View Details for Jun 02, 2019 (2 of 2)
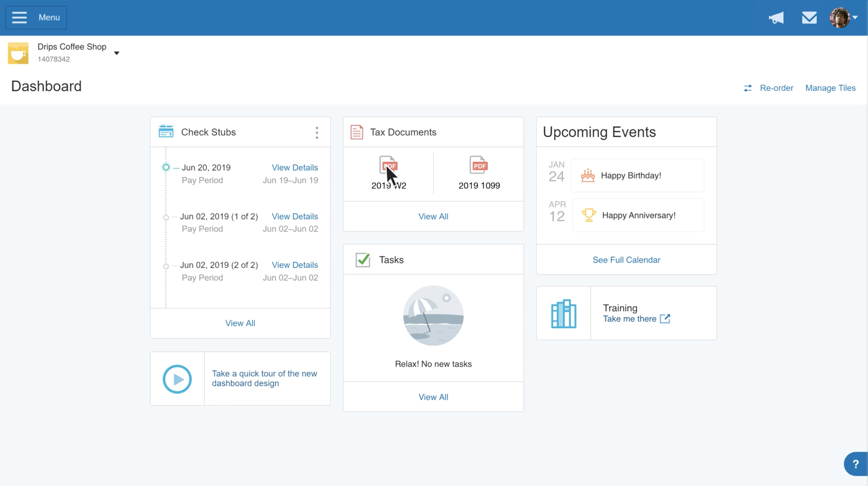Image resolution: width=868 pixels, height=486 pixels. click(295, 265)
